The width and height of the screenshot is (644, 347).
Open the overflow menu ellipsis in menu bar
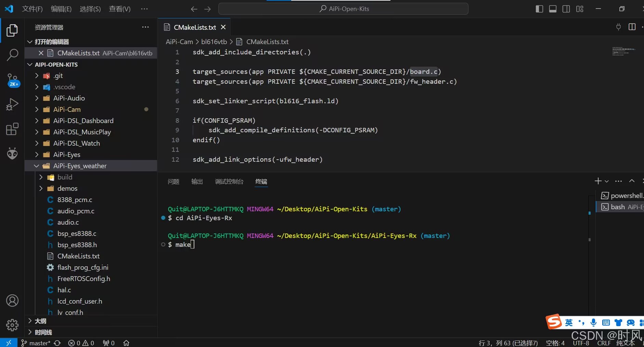tap(144, 9)
